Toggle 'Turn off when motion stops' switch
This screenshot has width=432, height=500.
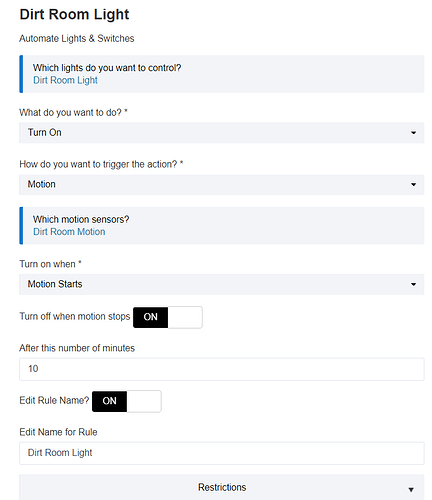coord(168,317)
